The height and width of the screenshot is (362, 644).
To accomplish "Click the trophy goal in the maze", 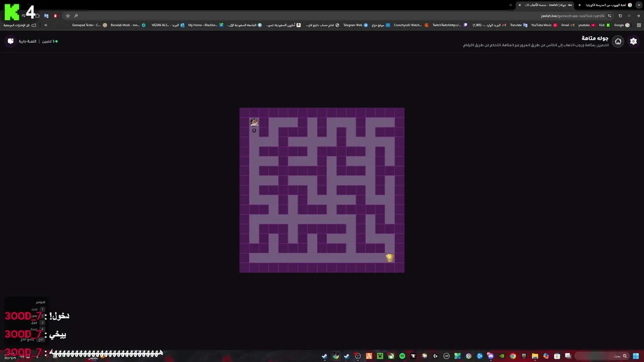I will click(x=389, y=257).
